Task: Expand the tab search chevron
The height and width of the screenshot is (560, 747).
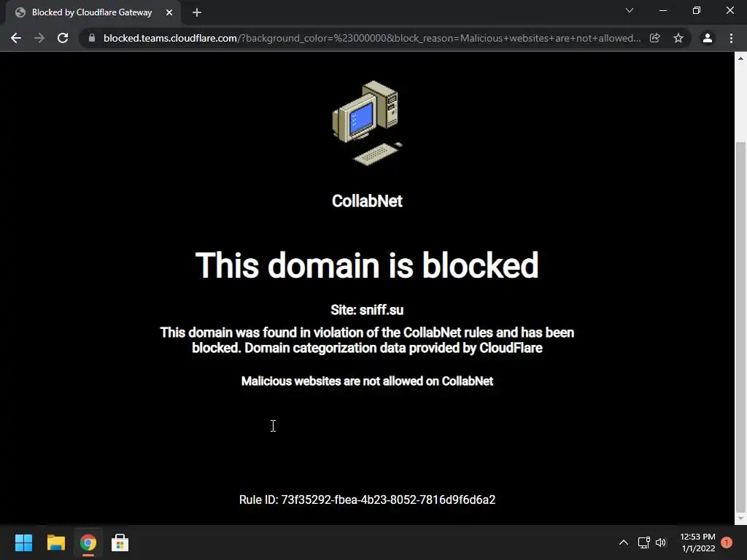Action: (x=630, y=10)
